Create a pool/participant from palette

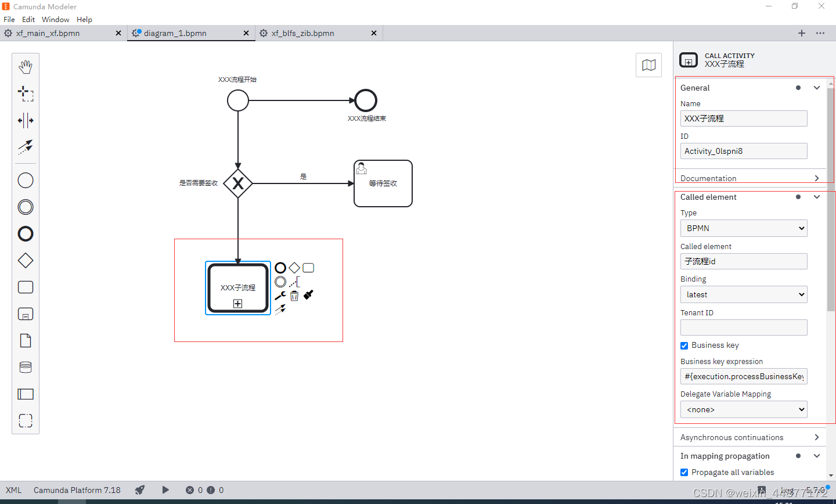(x=26, y=394)
